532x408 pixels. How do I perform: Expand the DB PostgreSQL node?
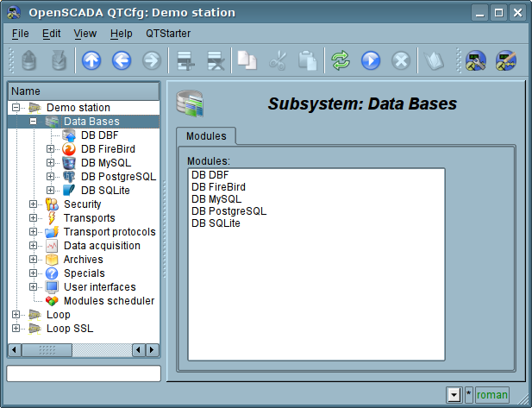click(x=50, y=177)
